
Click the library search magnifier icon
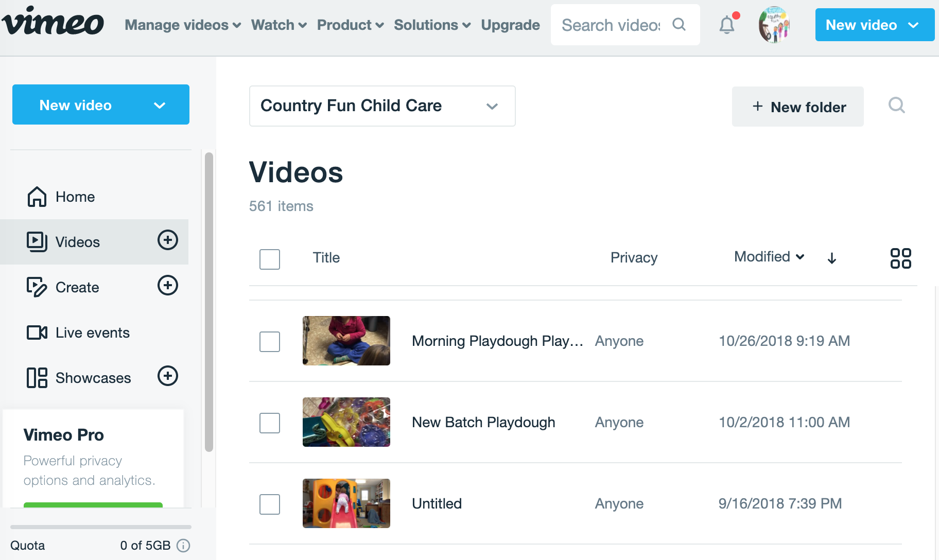[x=896, y=106]
